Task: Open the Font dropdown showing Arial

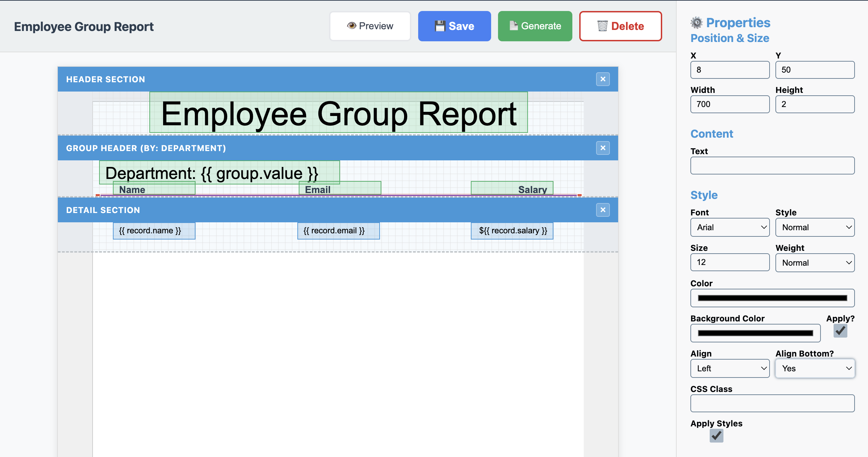Action: [x=730, y=227]
